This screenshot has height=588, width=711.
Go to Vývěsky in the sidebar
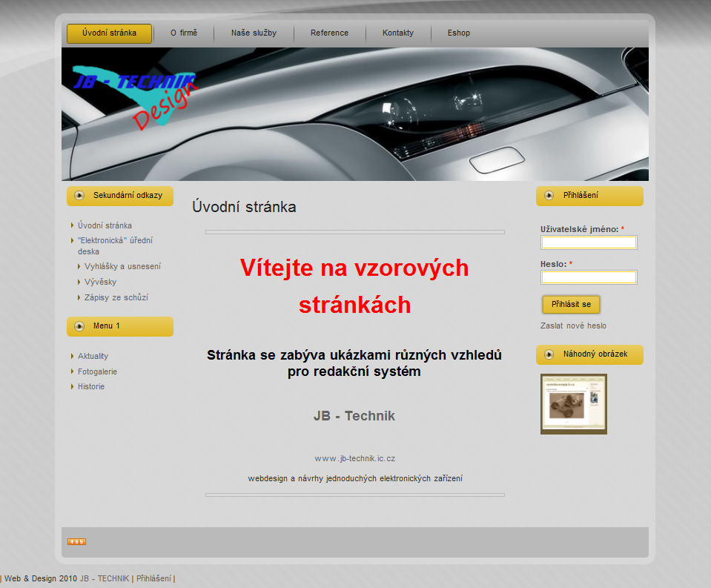(100, 282)
